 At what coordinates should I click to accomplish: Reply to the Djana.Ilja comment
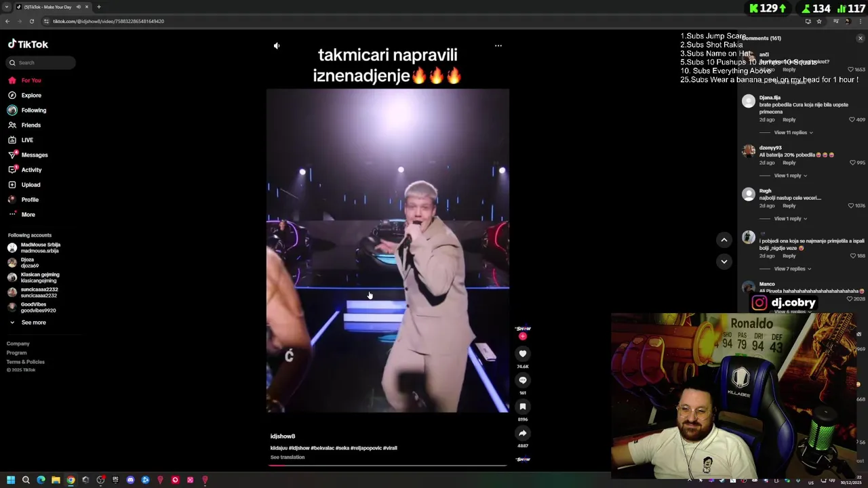(789, 120)
